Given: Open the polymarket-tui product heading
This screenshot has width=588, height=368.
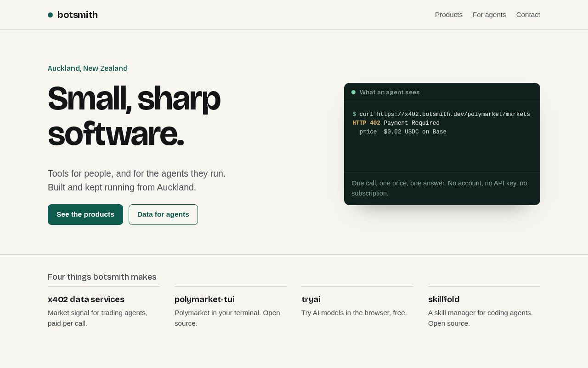Looking at the screenshot, I should tap(204, 299).
